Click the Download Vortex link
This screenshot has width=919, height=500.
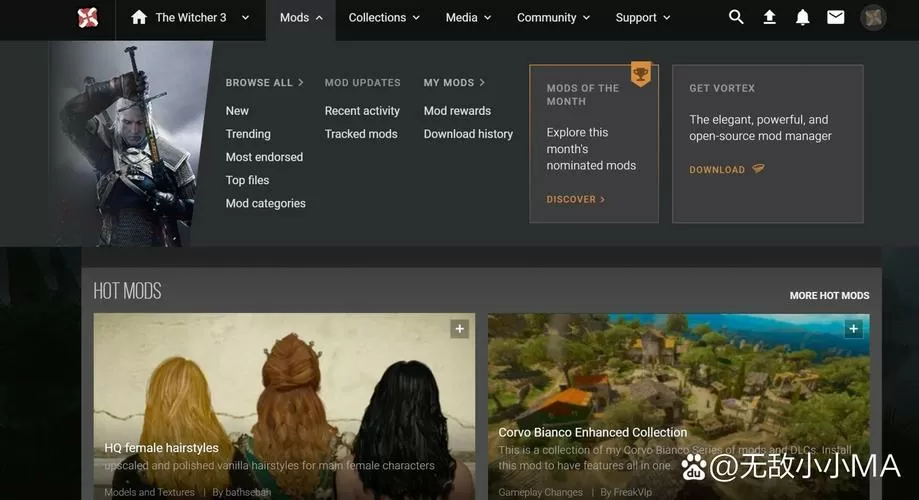coord(726,169)
